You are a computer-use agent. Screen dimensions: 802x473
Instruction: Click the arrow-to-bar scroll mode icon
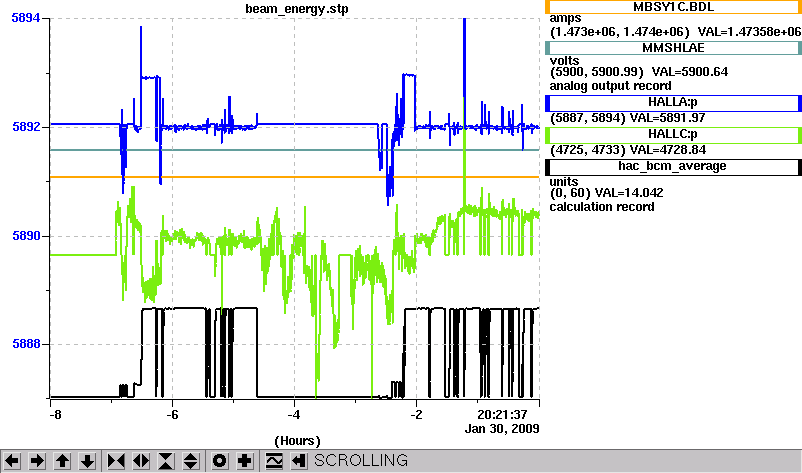[x=299, y=461]
